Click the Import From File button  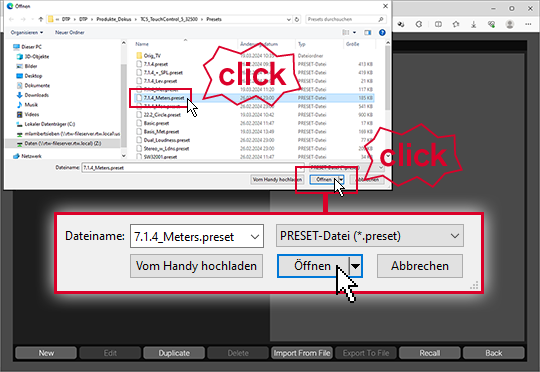click(x=302, y=353)
